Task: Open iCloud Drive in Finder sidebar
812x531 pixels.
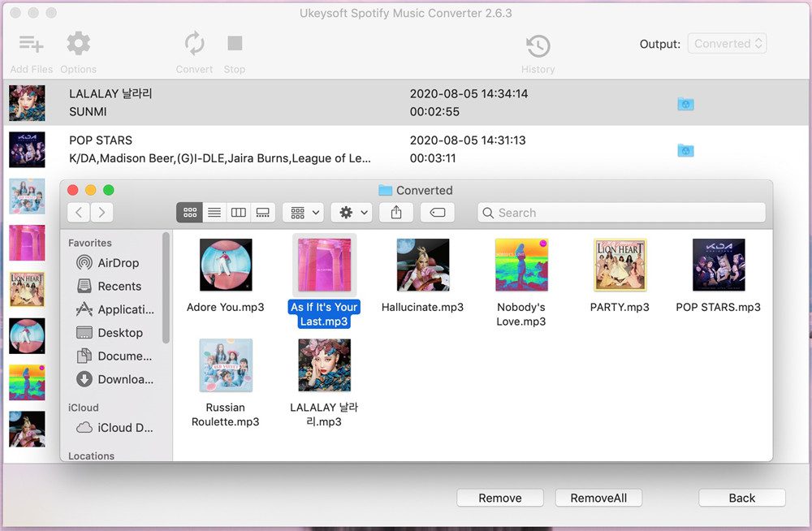Action: (115, 427)
